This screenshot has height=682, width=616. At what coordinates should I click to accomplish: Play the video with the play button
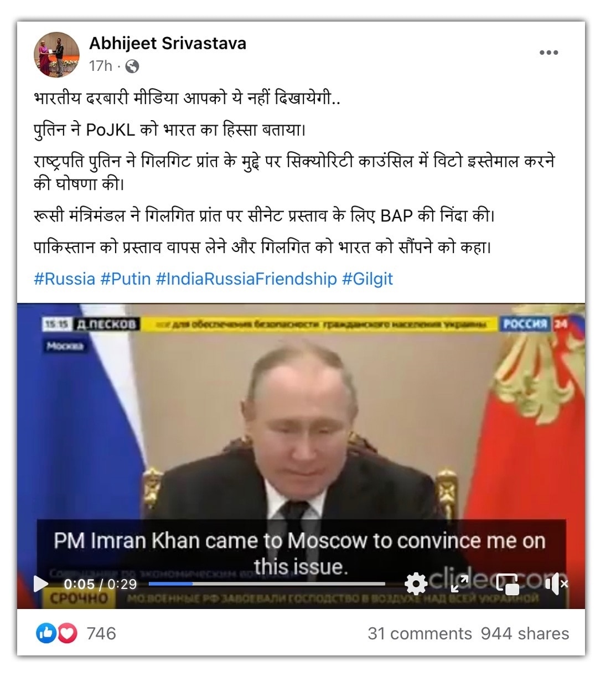[x=41, y=583]
